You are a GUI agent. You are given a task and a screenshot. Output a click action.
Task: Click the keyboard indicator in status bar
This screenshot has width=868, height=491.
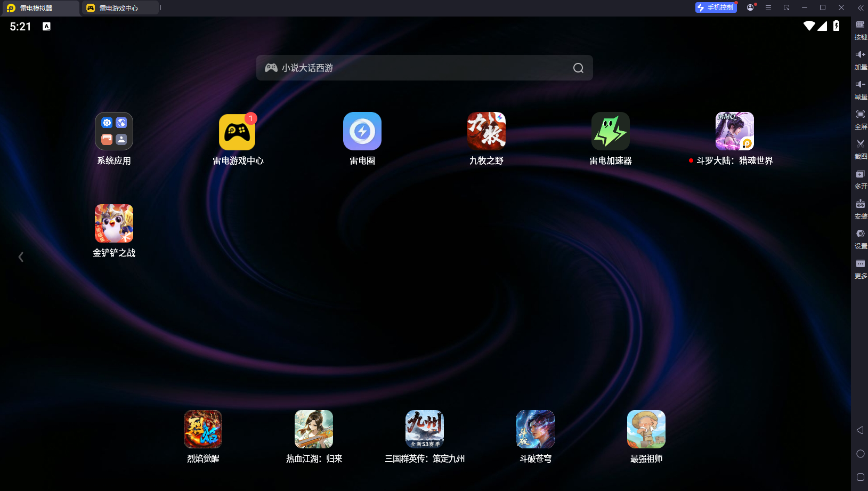tap(47, 26)
